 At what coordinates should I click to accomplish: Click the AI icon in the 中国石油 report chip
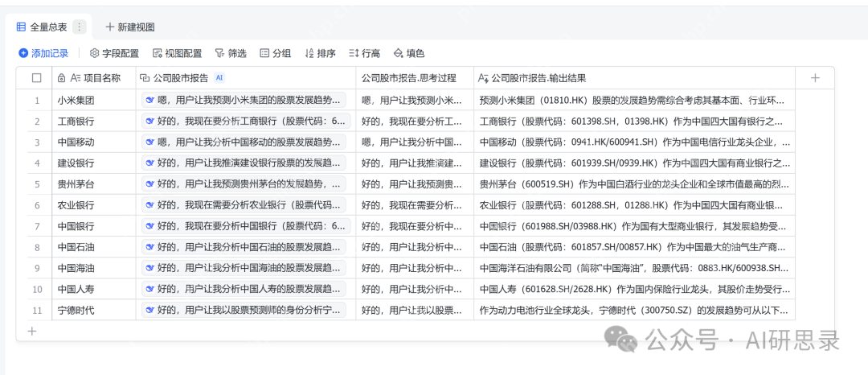(150, 248)
